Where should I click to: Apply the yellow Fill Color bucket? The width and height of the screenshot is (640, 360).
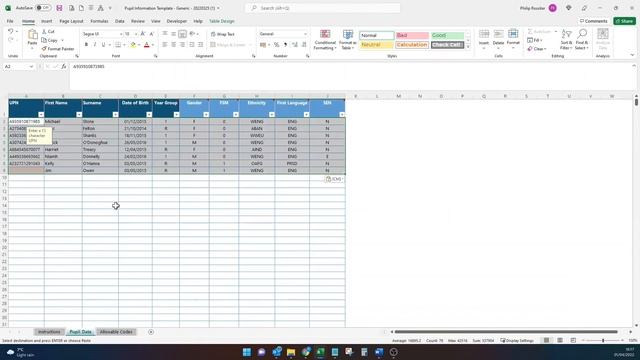tap(133, 44)
